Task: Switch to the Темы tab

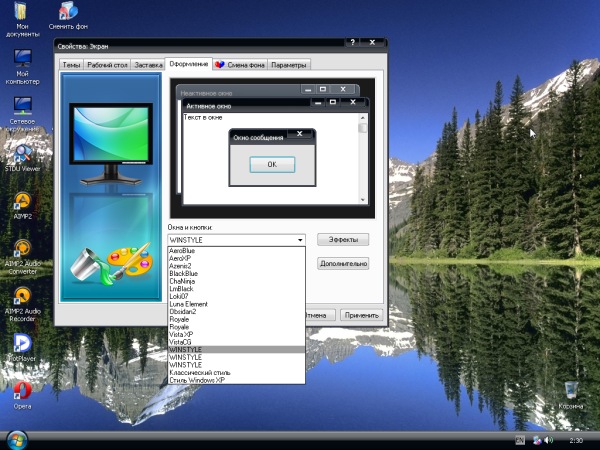Action: pos(71,65)
